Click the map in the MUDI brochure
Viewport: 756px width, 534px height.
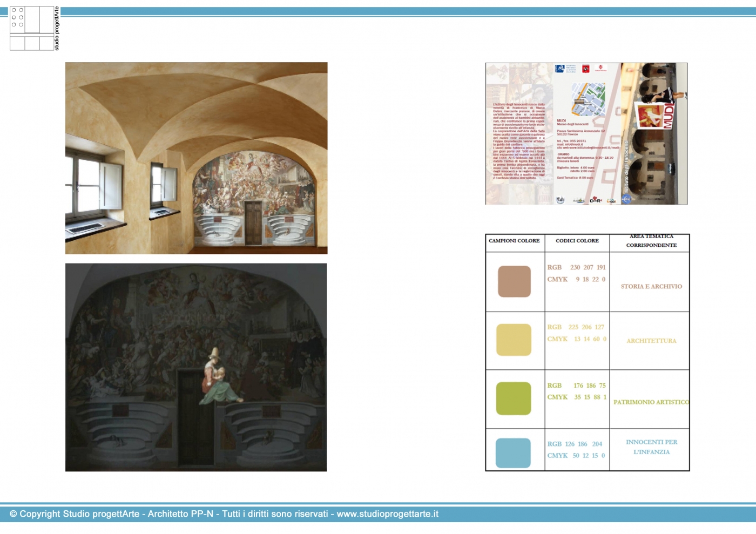(588, 99)
